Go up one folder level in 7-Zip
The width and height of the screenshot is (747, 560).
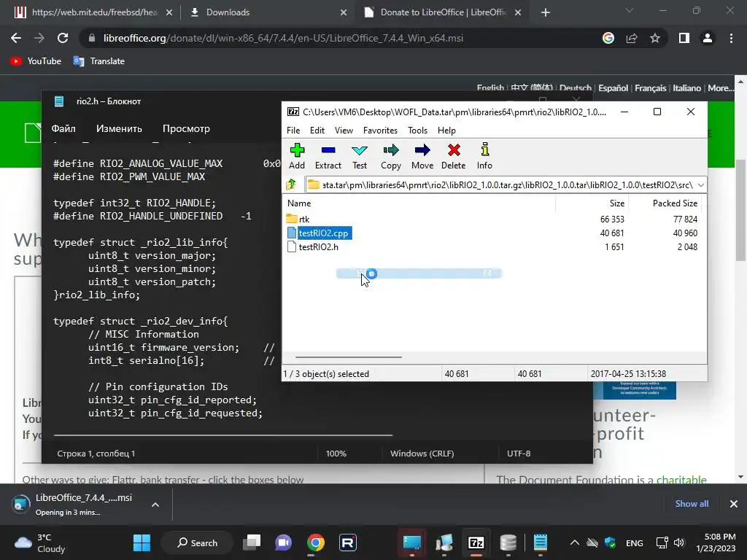tap(291, 184)
